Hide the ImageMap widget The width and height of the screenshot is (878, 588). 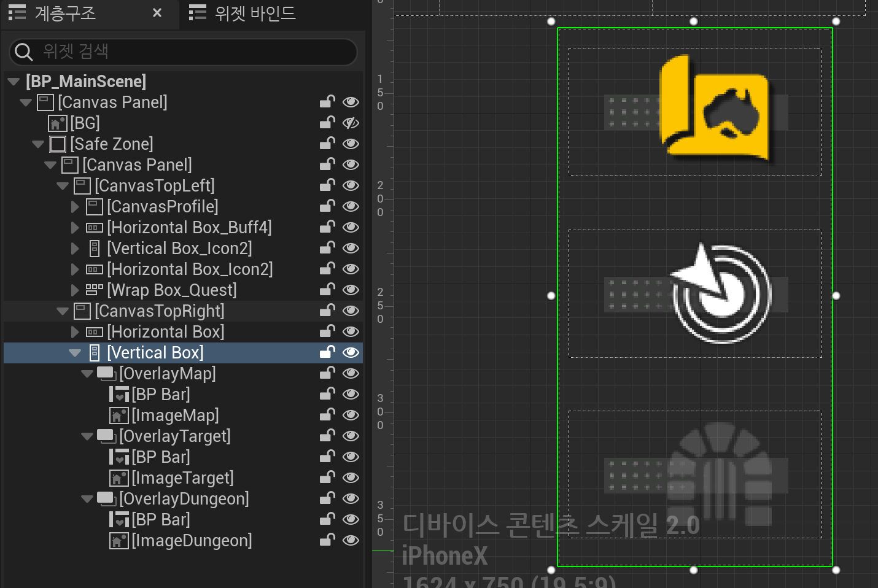pos(351,416)
